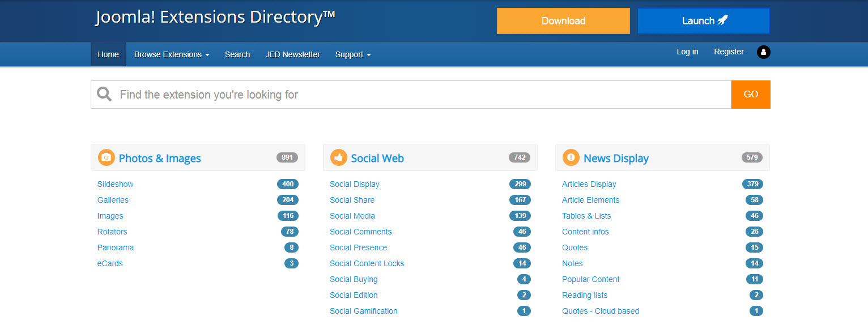This screenshot has height=333, width=868.
Task: Open the Social Buying subcategory
Action: pos(354,279)
